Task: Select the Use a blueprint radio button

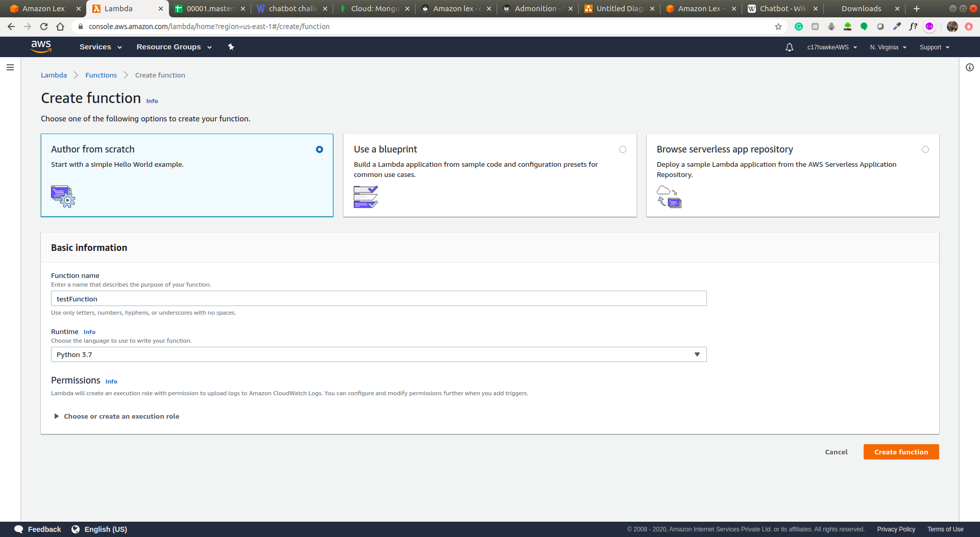Action: tap(623, 149)
